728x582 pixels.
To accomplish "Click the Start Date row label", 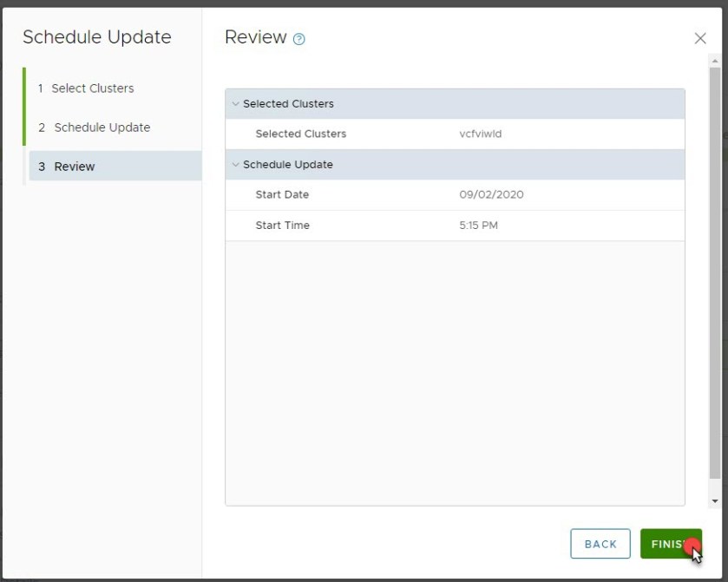I will tap(282, 195).
